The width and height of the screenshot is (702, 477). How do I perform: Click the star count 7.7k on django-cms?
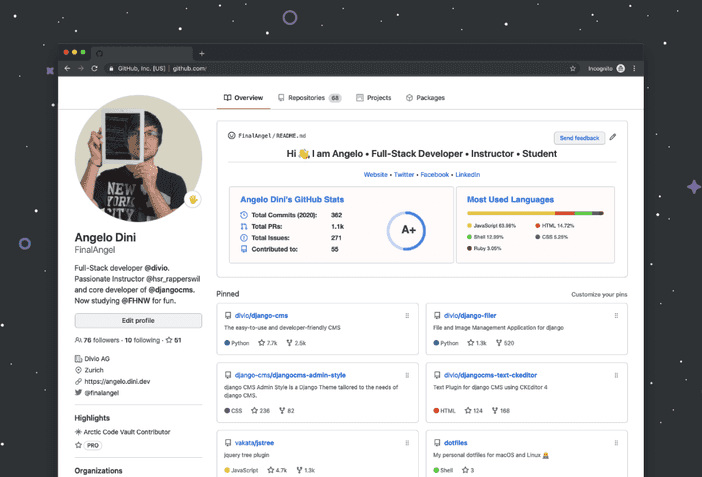tap(268, 343)
